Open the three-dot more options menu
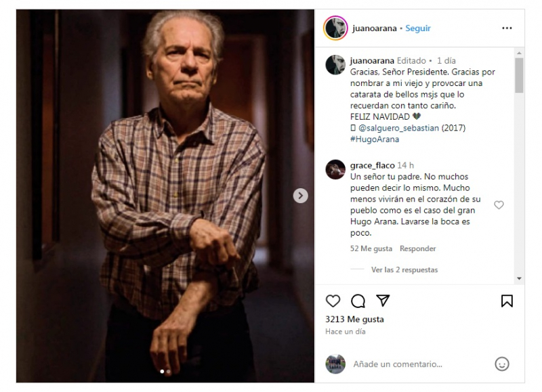The image size is (542, 392). (507, 28)
